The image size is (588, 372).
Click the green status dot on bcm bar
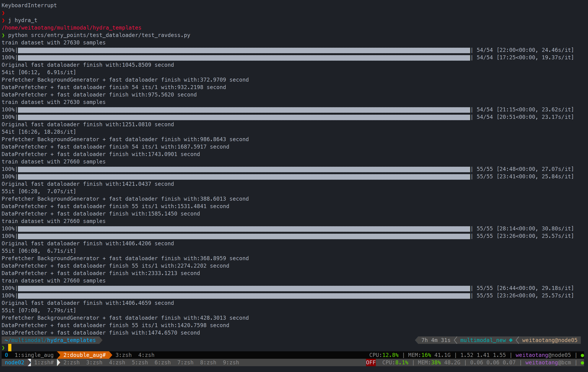click(582, 363)
